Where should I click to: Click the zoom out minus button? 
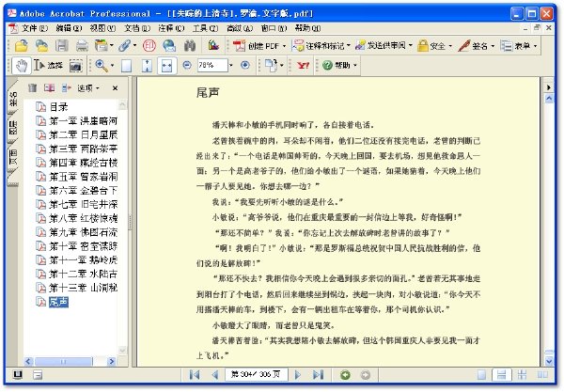[187, 65]
